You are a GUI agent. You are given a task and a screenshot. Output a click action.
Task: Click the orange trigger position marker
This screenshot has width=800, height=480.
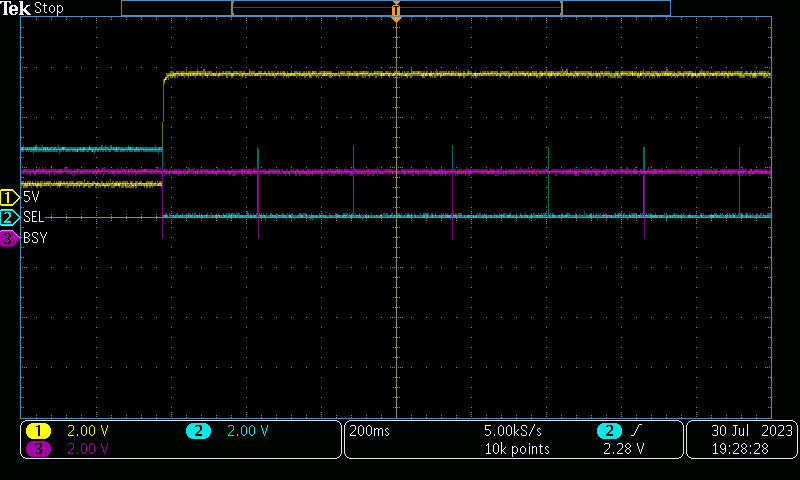point(396,11)
